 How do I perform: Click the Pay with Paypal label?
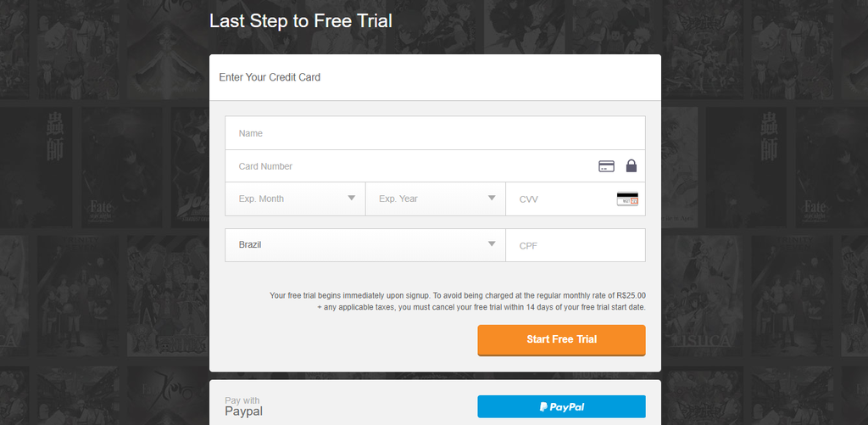(x=243, y=407)
